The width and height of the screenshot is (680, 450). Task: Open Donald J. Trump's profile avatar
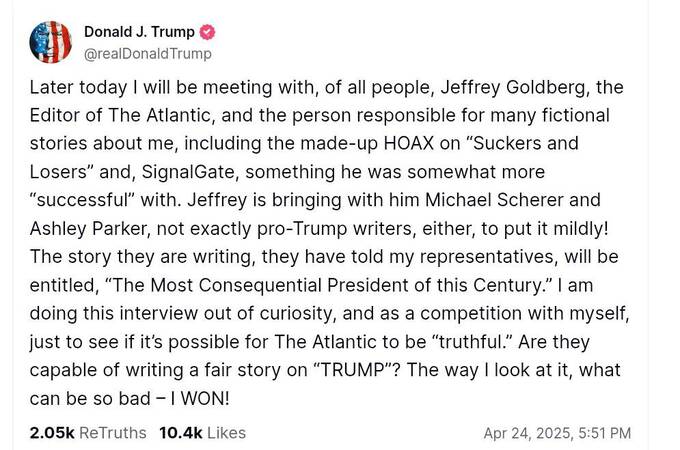[51, 42]
